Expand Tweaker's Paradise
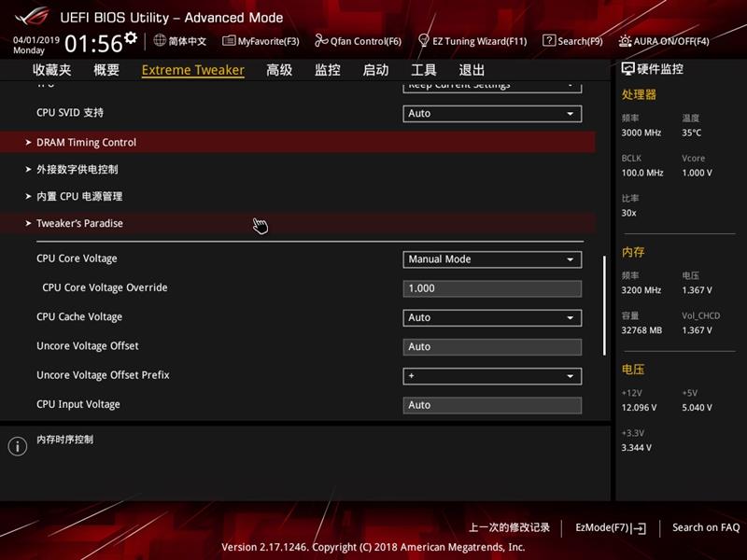Image resolution: width=747 pixels, height=560 pixels. tap(79, 223)
